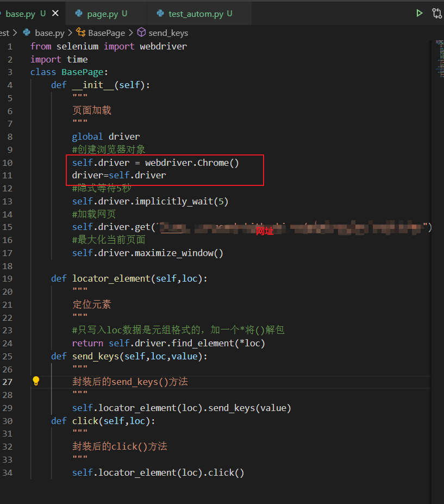The height and width of the screenshot is (504, 444).
Task: Run the Python file with play button
Action: click(x=419, y=13)
